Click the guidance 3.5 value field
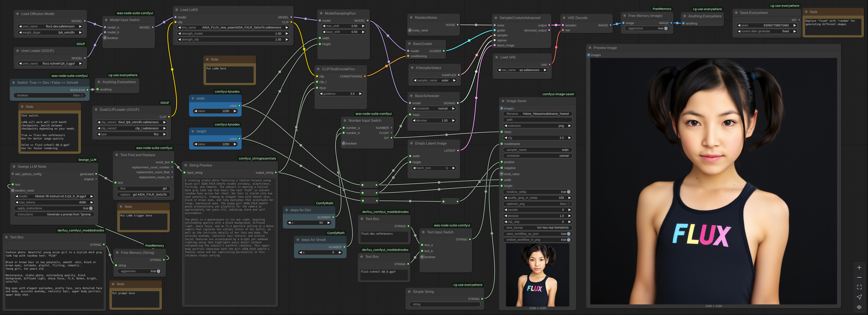This screenshot has width=868, height=315. 341,94
